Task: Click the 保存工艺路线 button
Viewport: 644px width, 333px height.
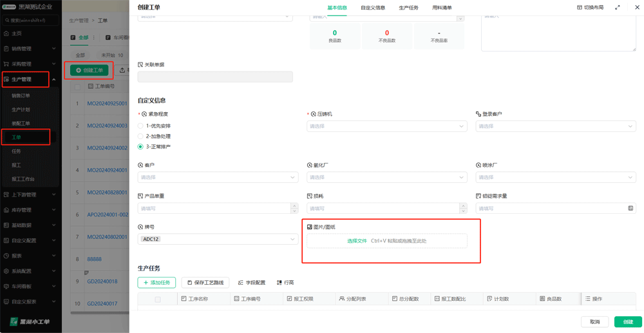Action: [205, 283]
